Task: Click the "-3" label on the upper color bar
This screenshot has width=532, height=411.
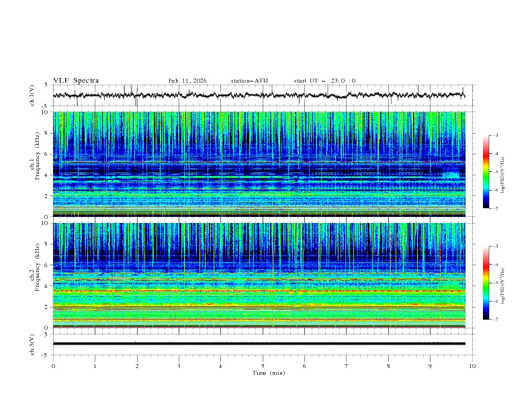Action: point(495,135)
